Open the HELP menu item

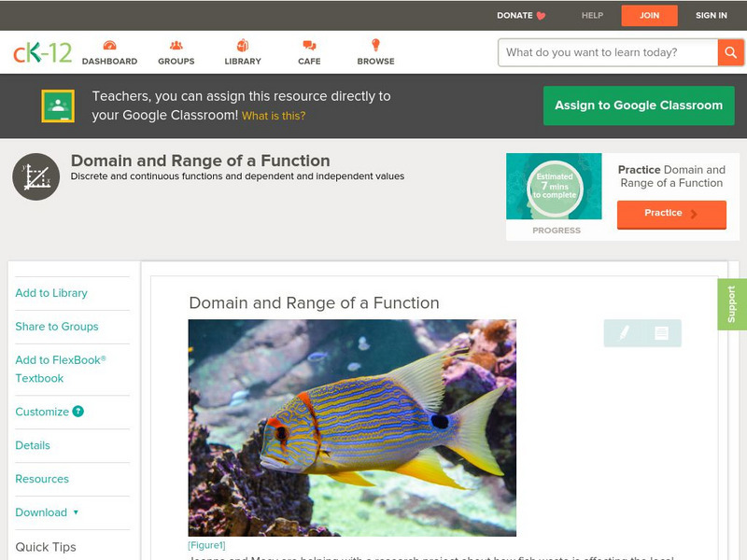click(x=592, y=16)
